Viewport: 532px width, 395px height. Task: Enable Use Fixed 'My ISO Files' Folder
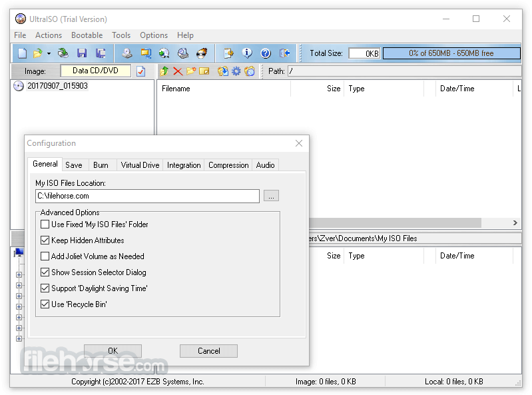(45, 224)
